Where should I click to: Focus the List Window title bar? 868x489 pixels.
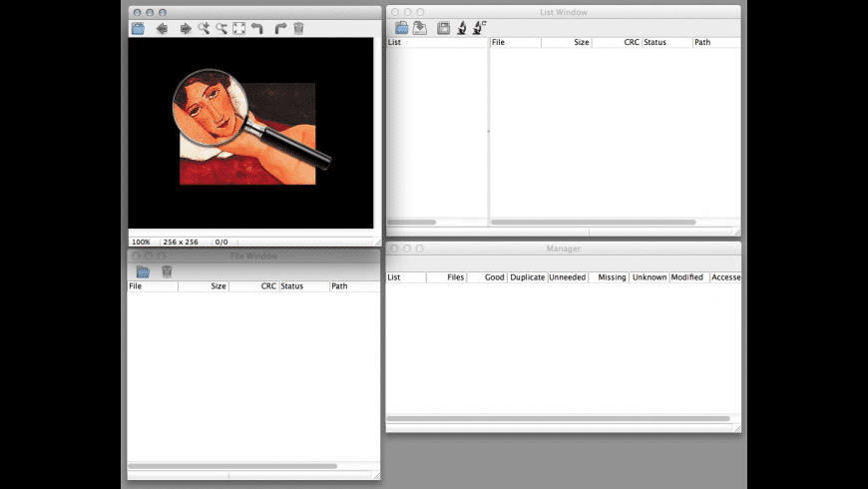(563, 12)
